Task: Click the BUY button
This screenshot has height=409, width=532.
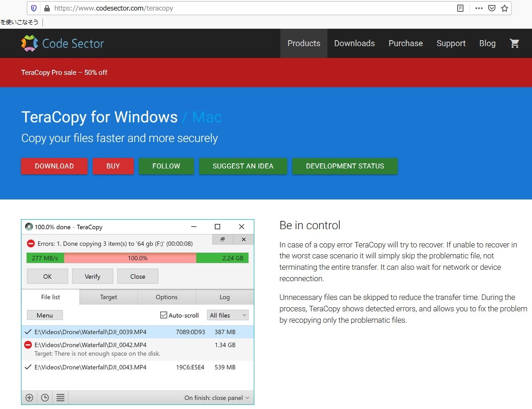Action: pyautogui.click(x=113, y=166)
